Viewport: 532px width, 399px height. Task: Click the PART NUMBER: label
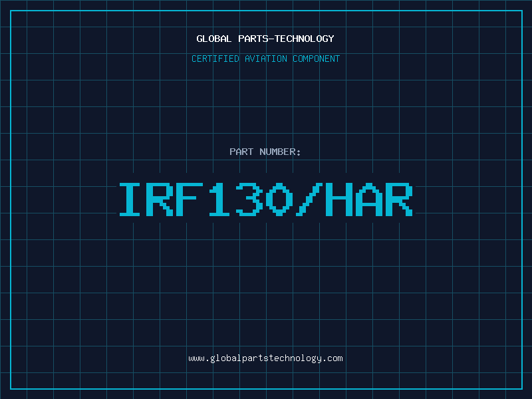click(x=265, y=152)
